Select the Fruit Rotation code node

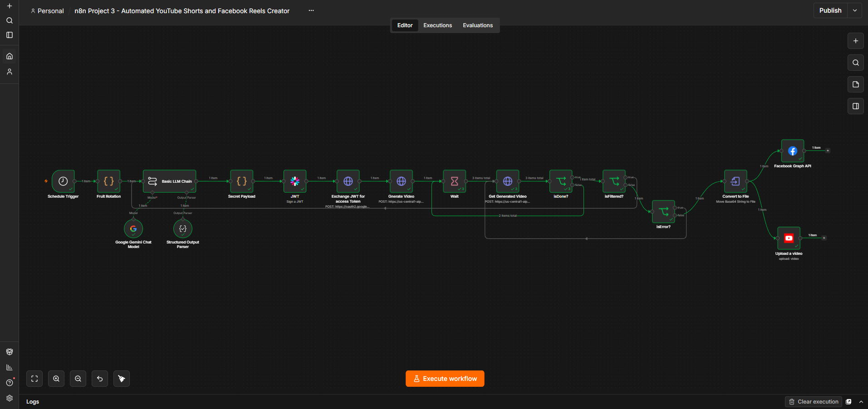109,181
